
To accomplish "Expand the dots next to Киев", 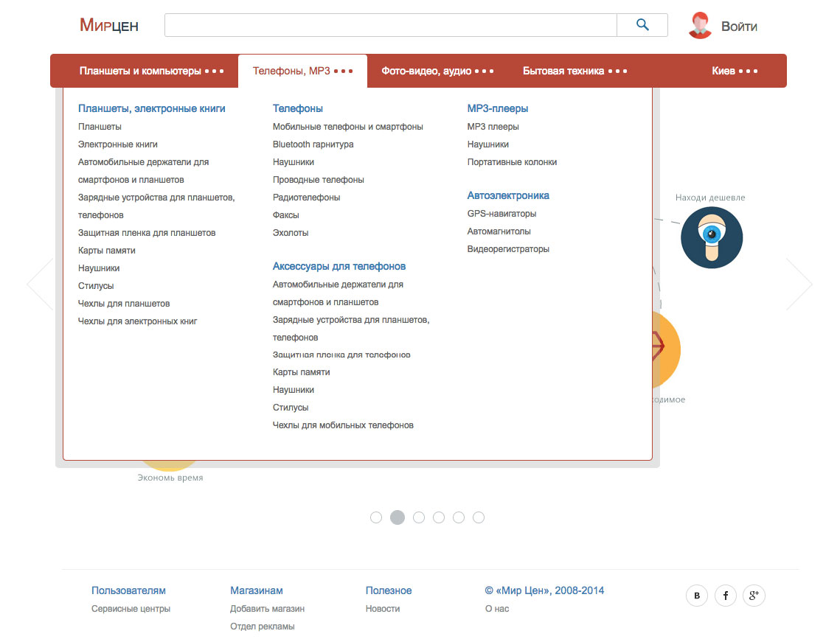I will 749,70.
